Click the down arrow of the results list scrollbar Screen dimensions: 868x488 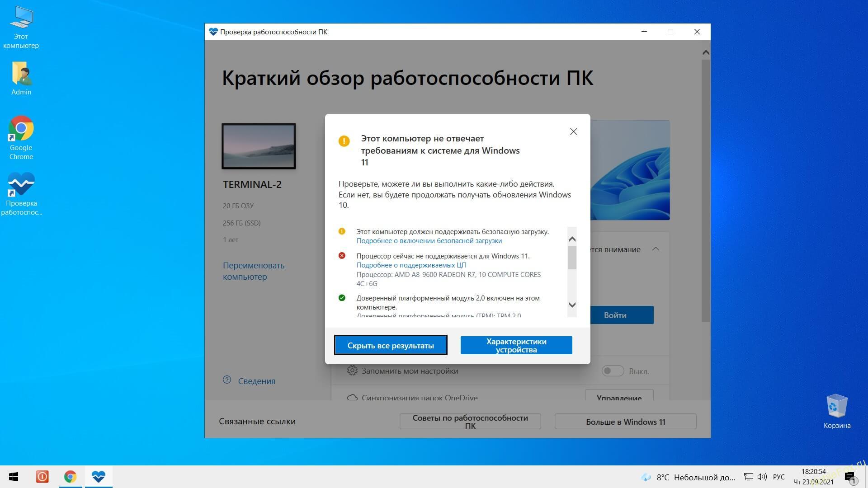572,305
